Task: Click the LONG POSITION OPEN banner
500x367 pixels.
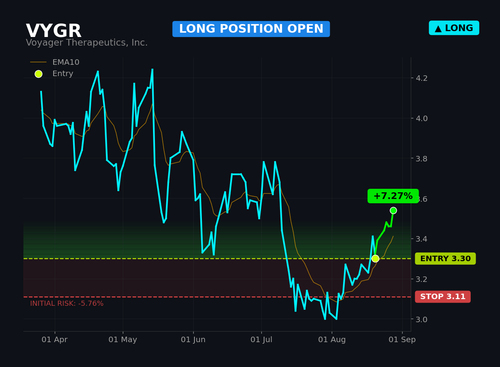Action: 251,29
